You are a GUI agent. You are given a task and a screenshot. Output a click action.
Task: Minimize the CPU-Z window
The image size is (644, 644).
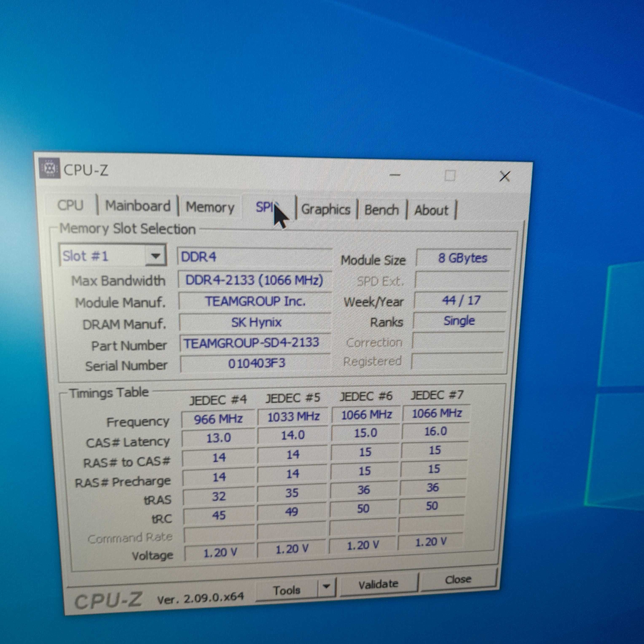395,175
